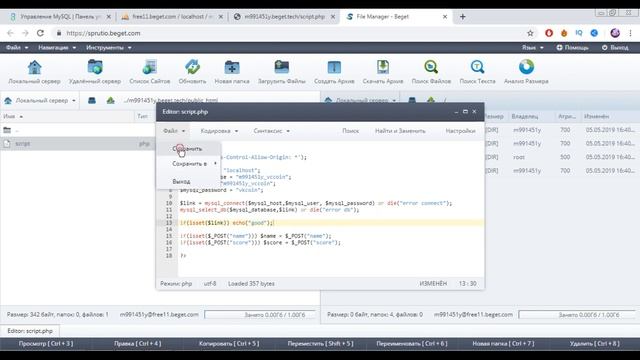Click the Opera extension icon in browser toolbar
Image resolution: width=640 pixels, height=360 pixels.
coord(549,33)
